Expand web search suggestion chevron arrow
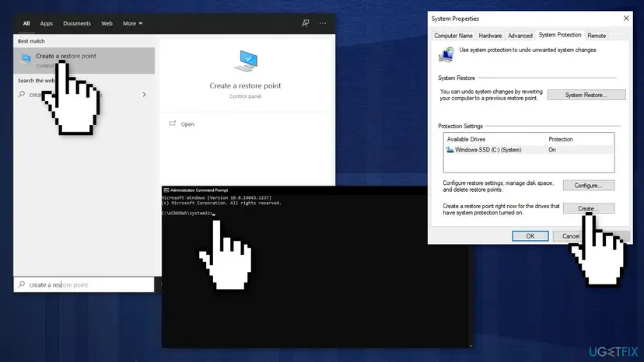This screenshot has width=644, height=362. pyautogui.click(x=144, y=95)
